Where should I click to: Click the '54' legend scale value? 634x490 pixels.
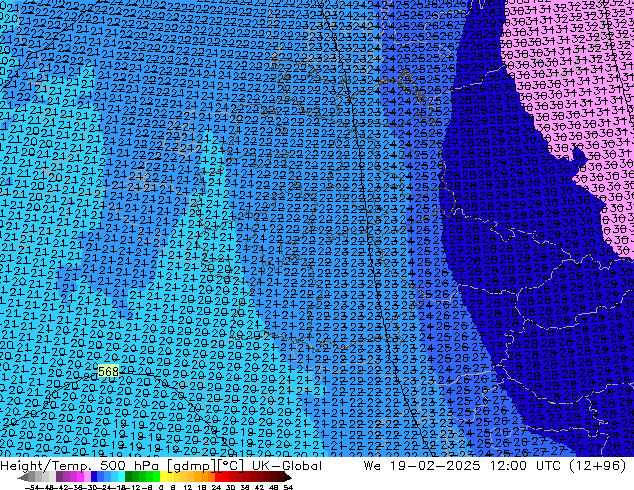288,487
